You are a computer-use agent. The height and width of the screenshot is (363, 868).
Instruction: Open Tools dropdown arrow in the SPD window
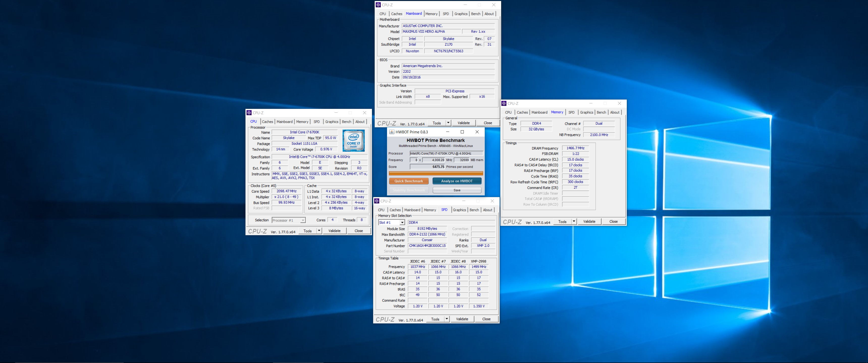[x=447, y=319]
